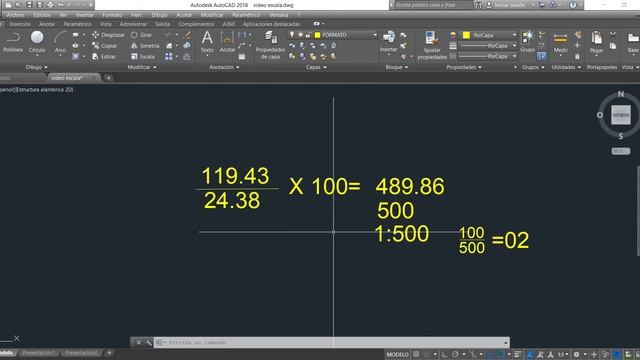Expand the Utilidades panel
This screenshot has width=640, height=360.
(x=566, y=67)
